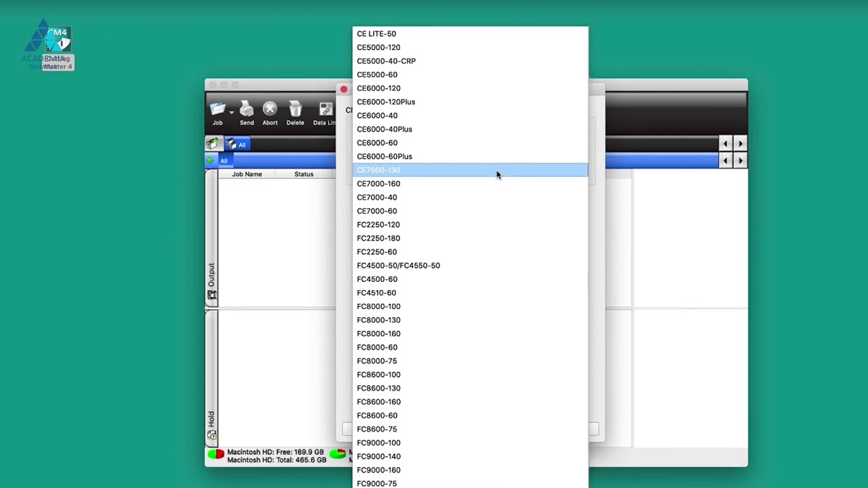
Task: Click the Send printer icon
Action: (x=247, y=109)
